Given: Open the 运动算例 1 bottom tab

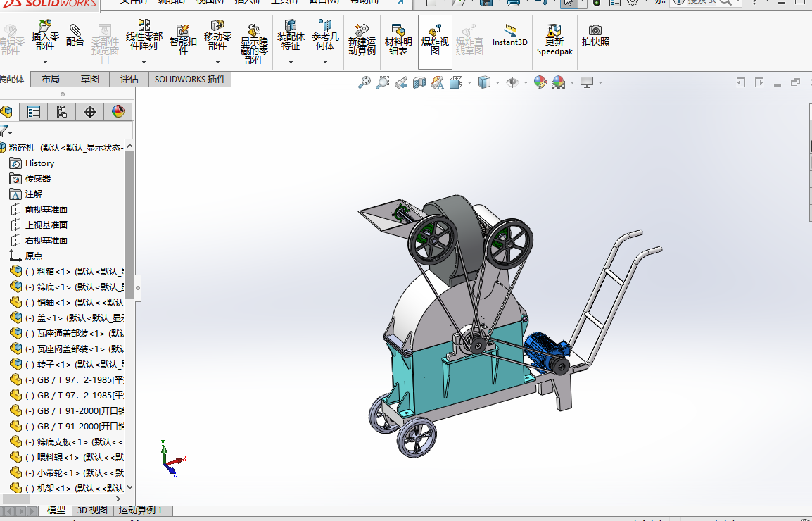Looking at the screenshot, I should pyautogui.click(x=140, y=510).
